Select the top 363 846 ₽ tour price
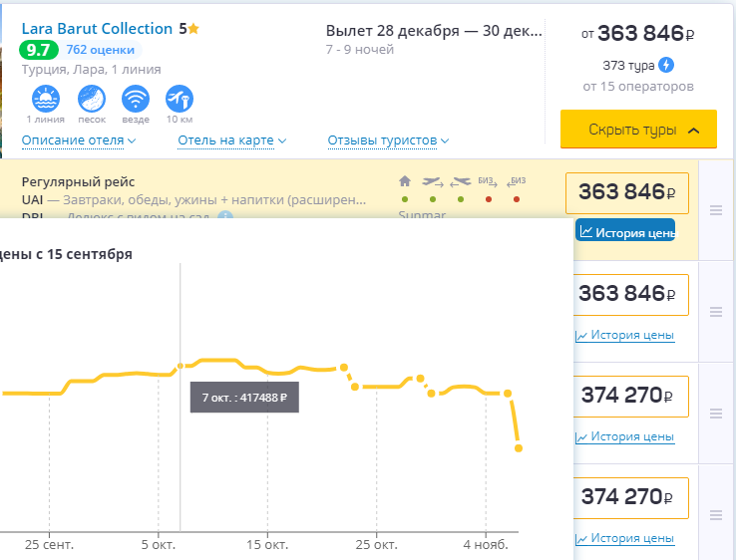This screenshot has height=560, width=736. point(626,193)
